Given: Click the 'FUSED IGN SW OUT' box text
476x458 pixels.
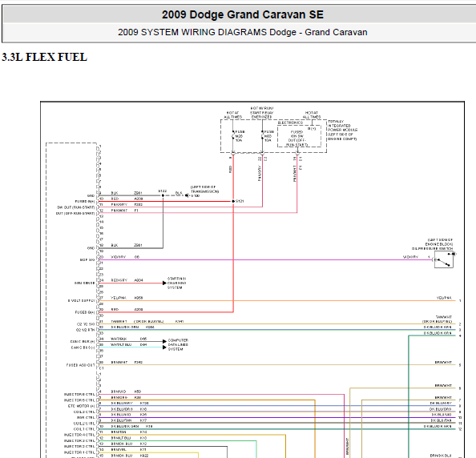Looking at the screenshot, I should point(296,139).
